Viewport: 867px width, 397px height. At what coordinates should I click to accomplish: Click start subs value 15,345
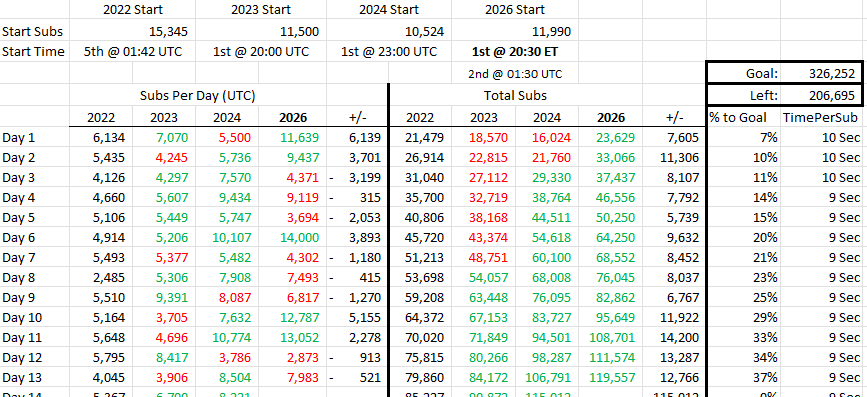pyautogui.click(x=168, y=32)
